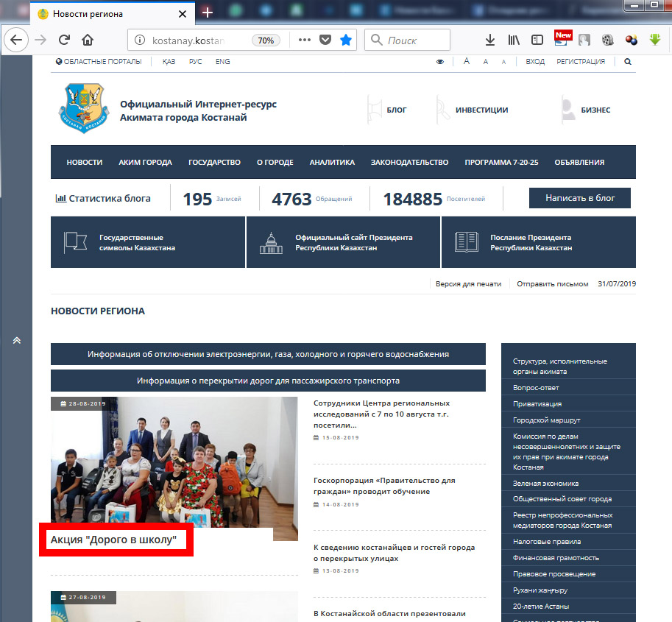
Task: Open utilities outage information banner
Action: (x=269, y=354)
